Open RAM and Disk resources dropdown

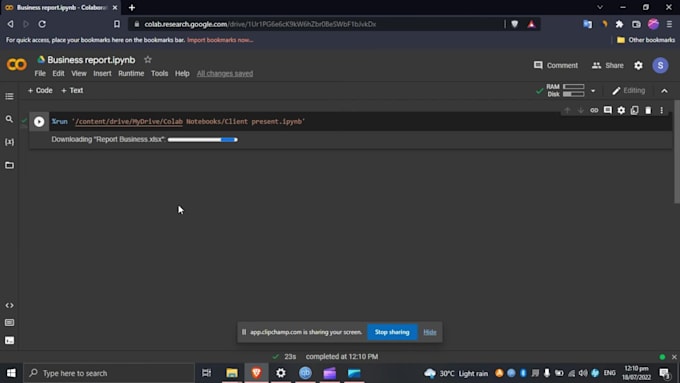(x=593, y=91)
